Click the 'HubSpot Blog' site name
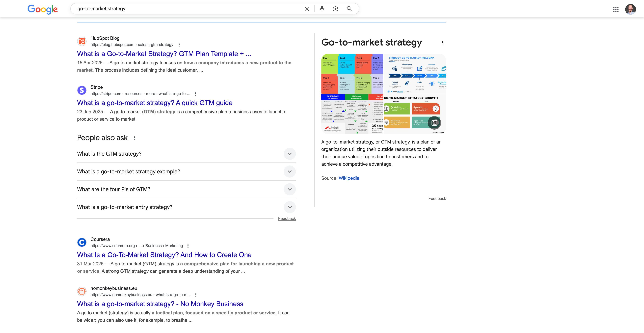This screenshot has height=333, width=644. 105,38
